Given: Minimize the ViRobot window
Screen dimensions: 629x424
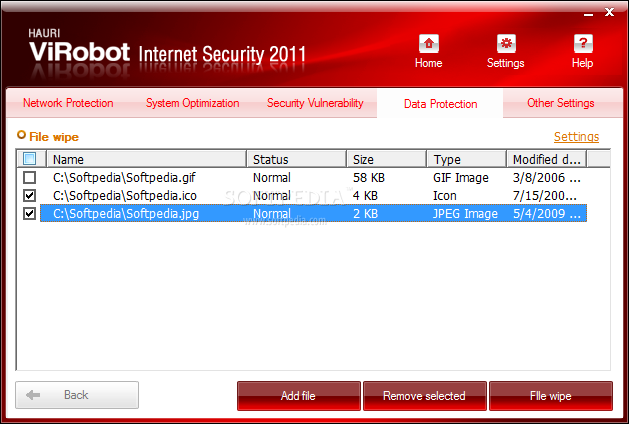Looking at the screenshot, I should tap(588, 13).
